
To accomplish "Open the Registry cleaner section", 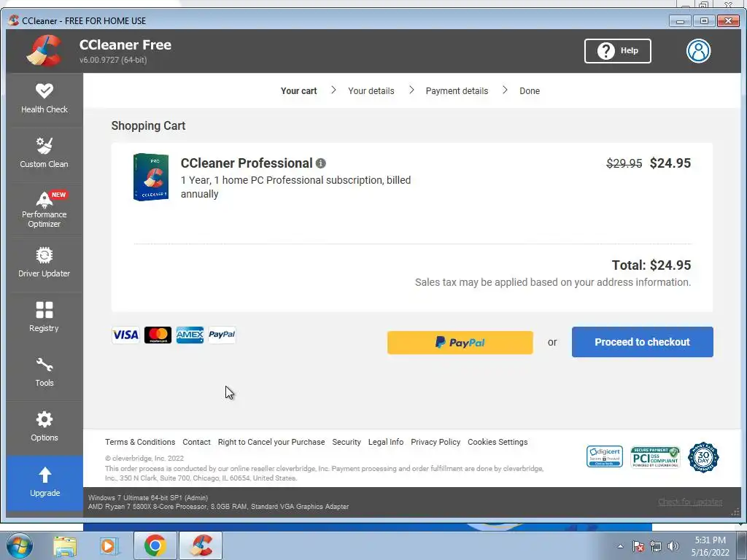I will [44, 318].
